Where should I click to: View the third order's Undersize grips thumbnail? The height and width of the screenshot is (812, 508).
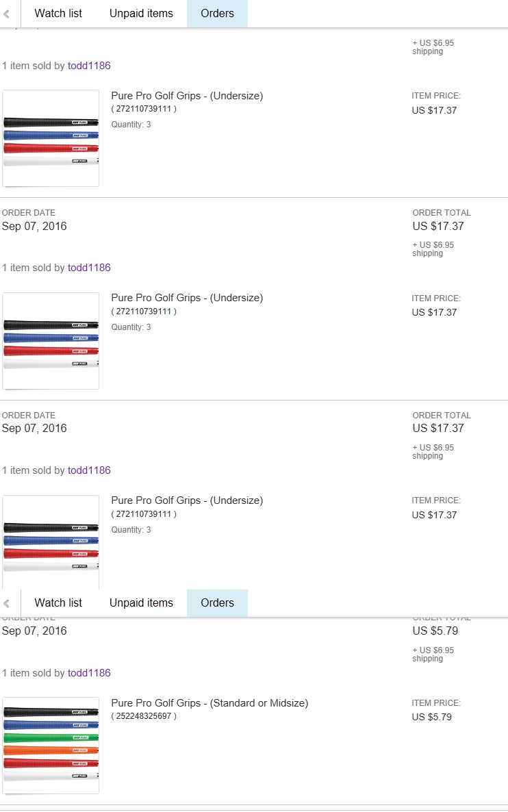click(51, 542)
